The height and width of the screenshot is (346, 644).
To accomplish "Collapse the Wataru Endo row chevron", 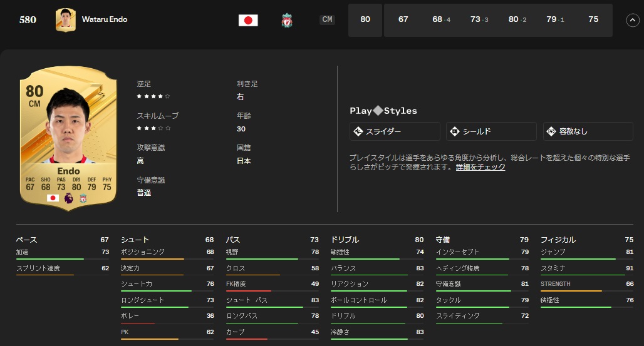I will coord(632,20).
